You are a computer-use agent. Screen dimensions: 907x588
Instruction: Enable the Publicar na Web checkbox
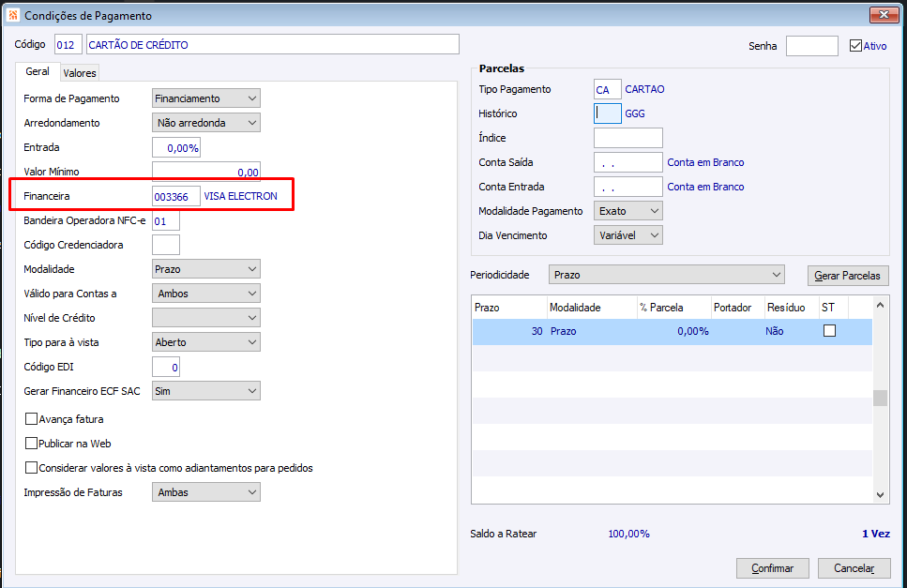pos(31,443)
